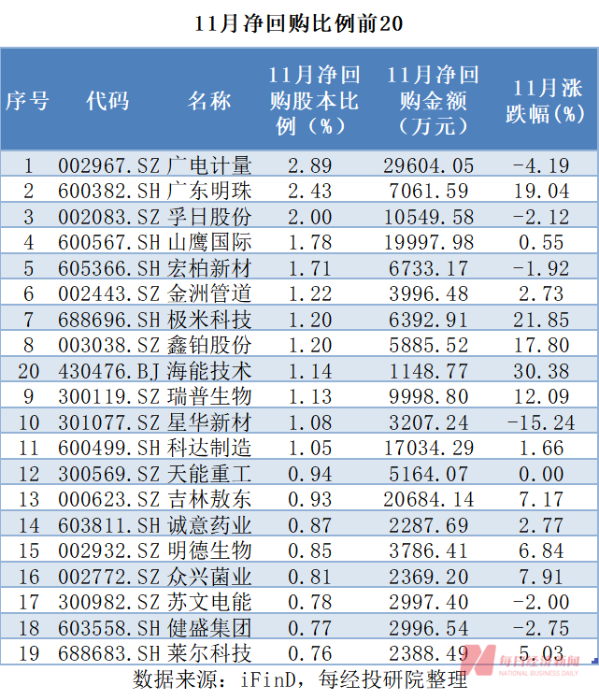
Task: Click the name 广东明珠
Action: [x=209, y=191]
